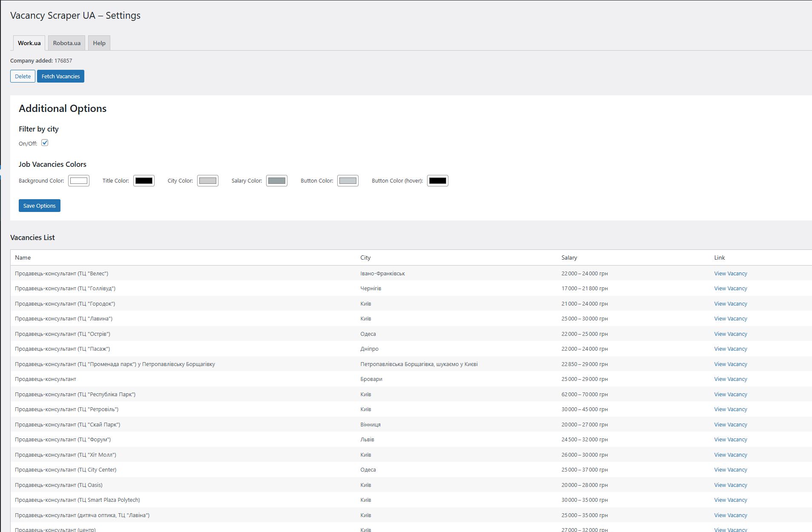Open the Title Color swatch
The height and width of the screenshot is (532, 812).
144,181
